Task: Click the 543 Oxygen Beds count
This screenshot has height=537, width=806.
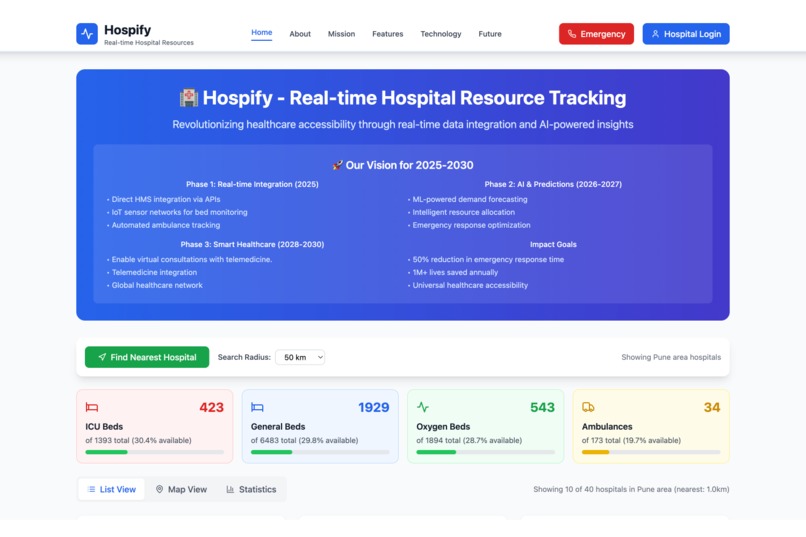Action: [542, 408]
